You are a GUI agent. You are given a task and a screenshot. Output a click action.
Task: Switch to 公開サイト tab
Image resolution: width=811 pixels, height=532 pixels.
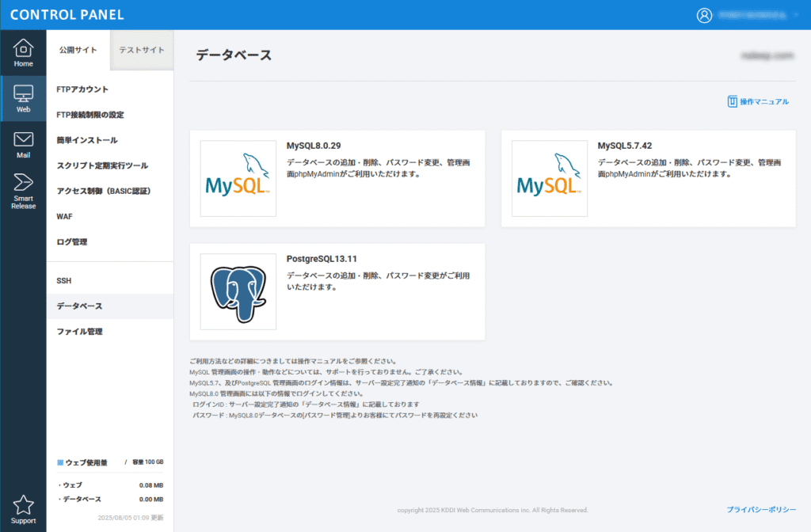click(78, 50)
